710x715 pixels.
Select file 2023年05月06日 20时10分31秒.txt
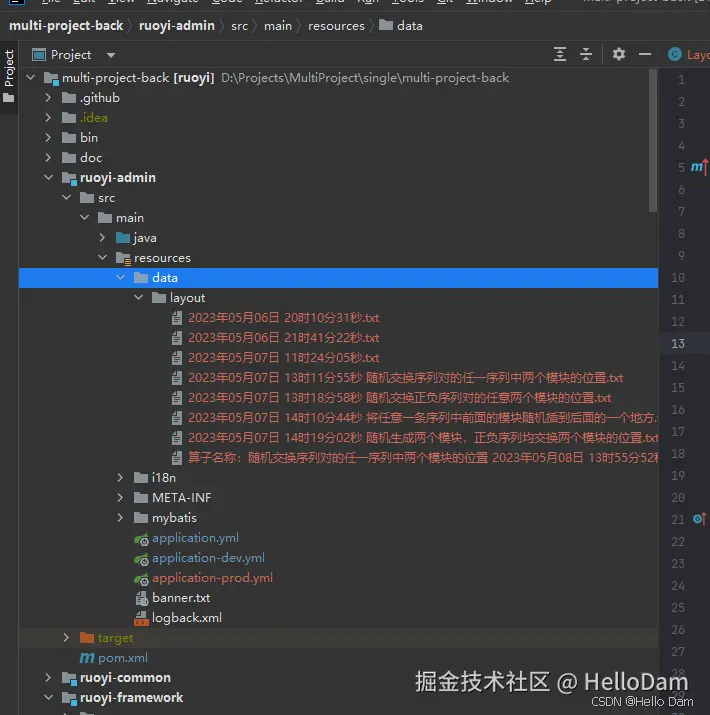coord(284,318)
